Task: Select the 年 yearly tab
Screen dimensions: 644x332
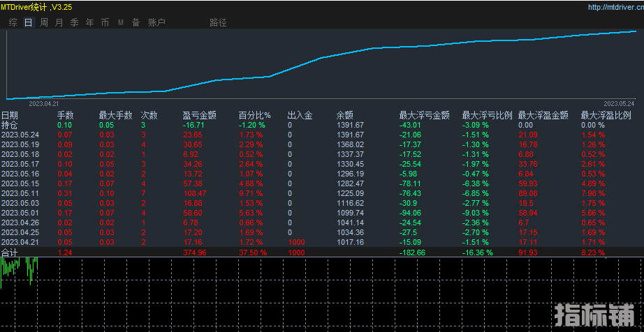Action: (x=89, y=22)
